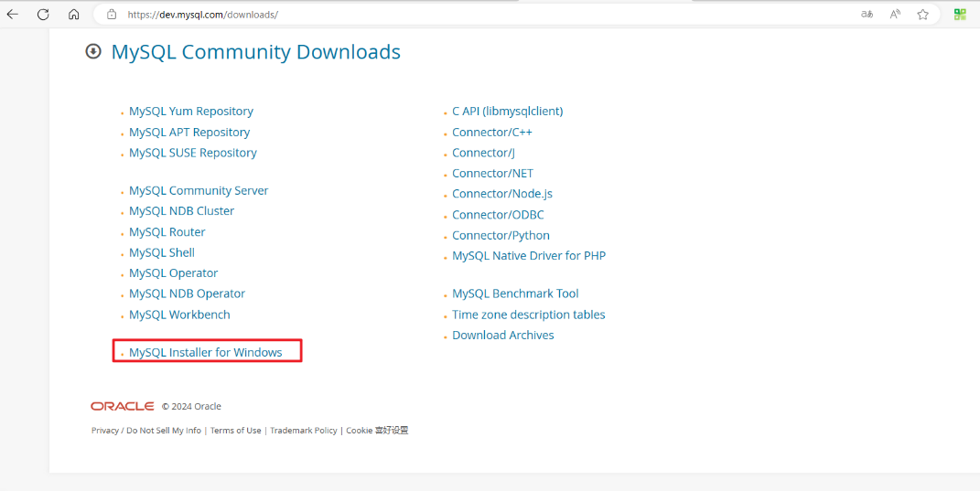Screen dimensions: 980x491
Task: Go to Download Archives
Action: point(503,336)
